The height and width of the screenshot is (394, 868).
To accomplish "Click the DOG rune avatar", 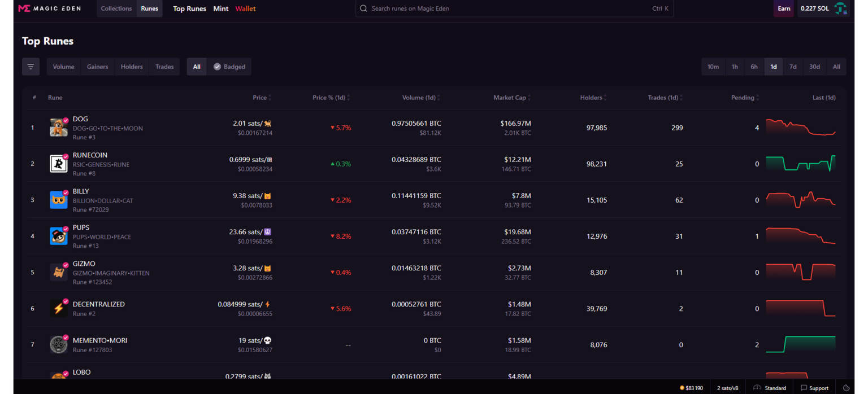I will [58, 128].
